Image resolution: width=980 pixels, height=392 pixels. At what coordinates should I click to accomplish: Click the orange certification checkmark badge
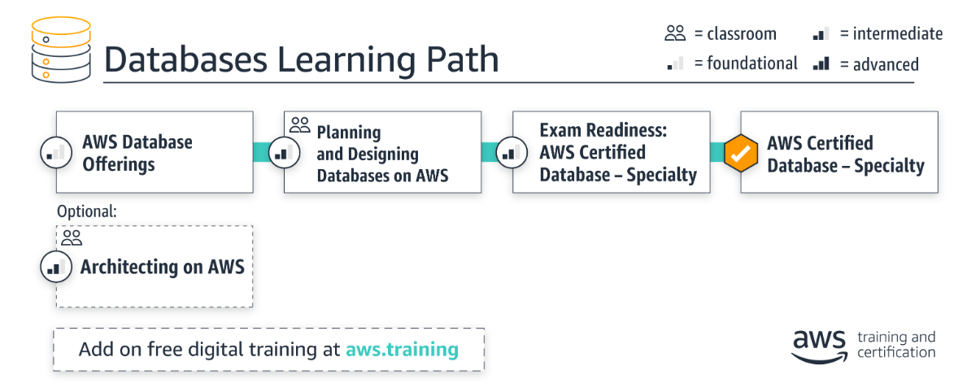click(x=740, y=152)
